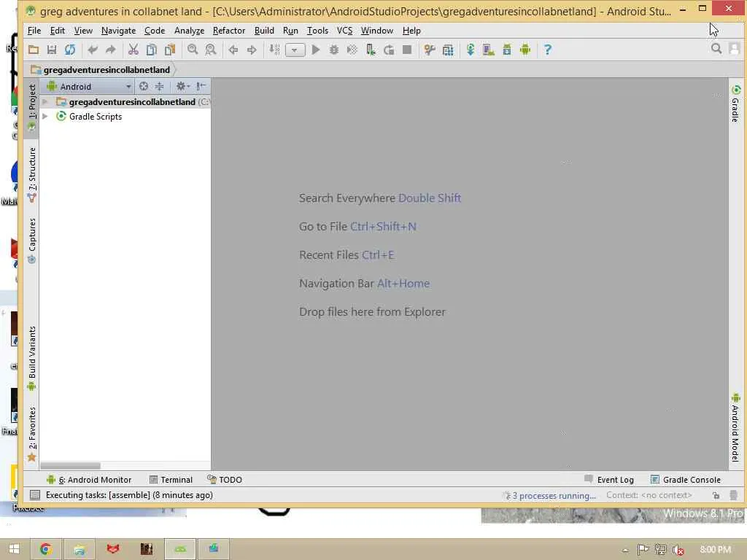The width and height of the screenshot is (747, 560).
Task: Open the Project panel gear settings
Action: (x=182, y=86)
